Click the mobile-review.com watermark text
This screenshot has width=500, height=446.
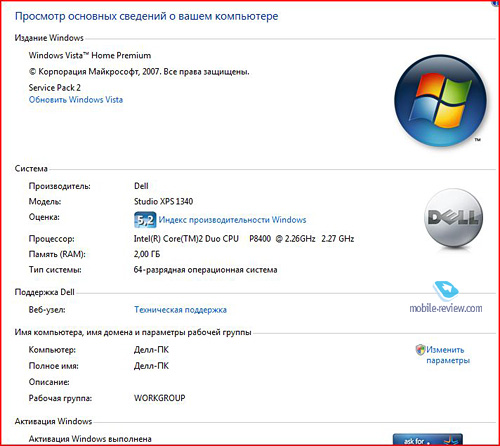click(x=446, y=308)
